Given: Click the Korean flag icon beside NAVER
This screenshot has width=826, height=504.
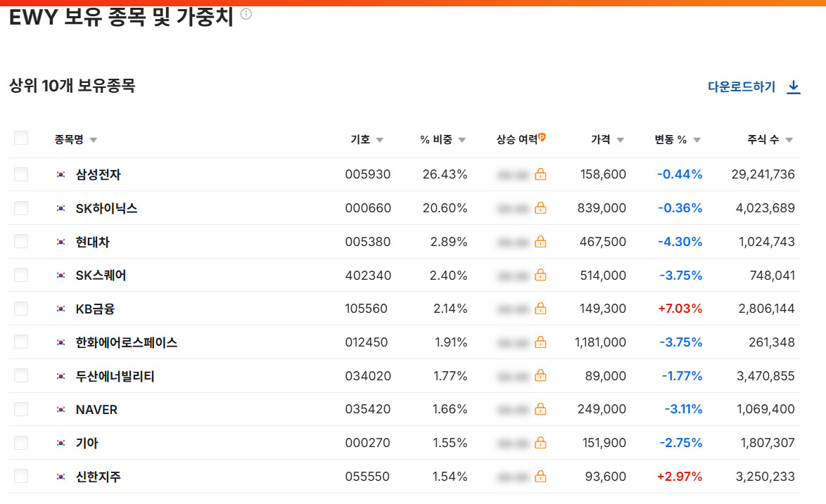Looking at the screenshot, I should coord(61,410).
